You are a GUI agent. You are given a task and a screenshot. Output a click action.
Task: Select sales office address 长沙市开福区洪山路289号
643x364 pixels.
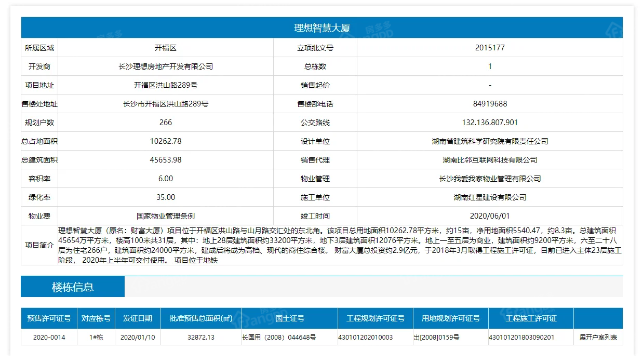click(x=166, y=104)
